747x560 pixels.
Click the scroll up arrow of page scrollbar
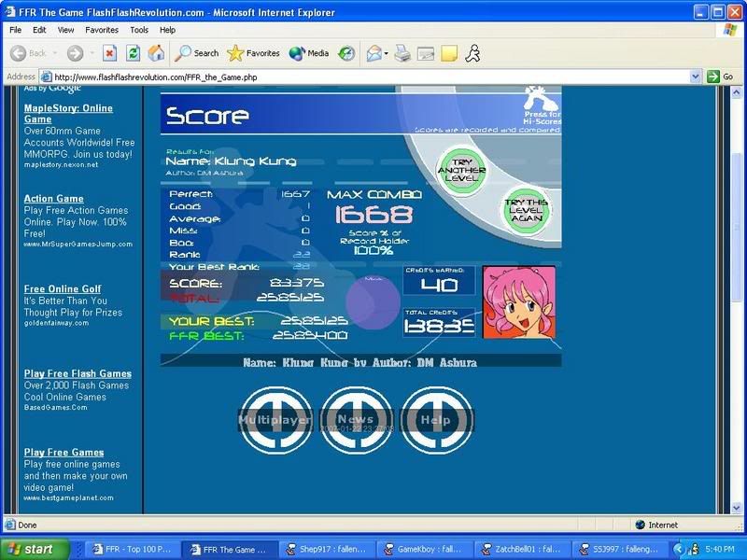coord(737,91)
